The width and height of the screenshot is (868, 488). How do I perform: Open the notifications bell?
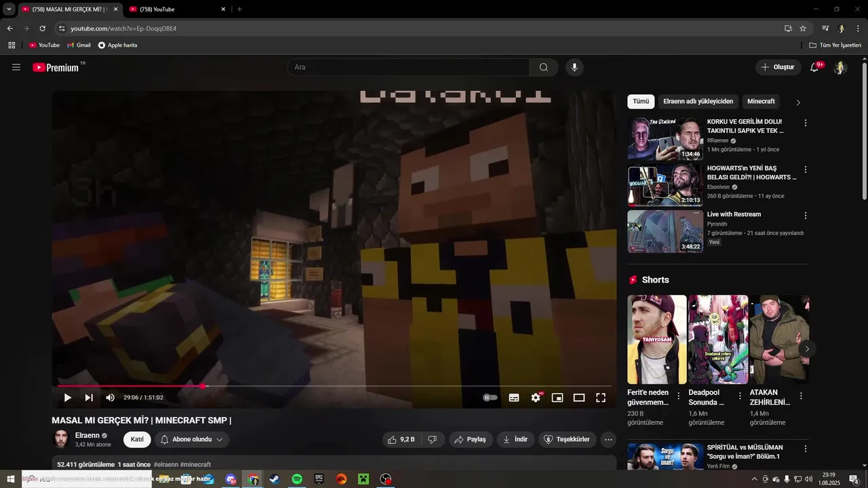coord(814,67)
